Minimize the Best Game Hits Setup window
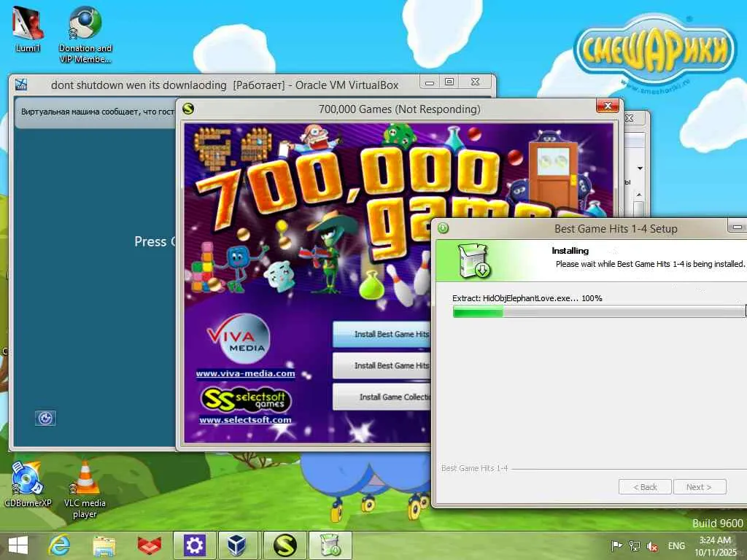The width and height of the screenshot is (747, 560). coord(737,226)
